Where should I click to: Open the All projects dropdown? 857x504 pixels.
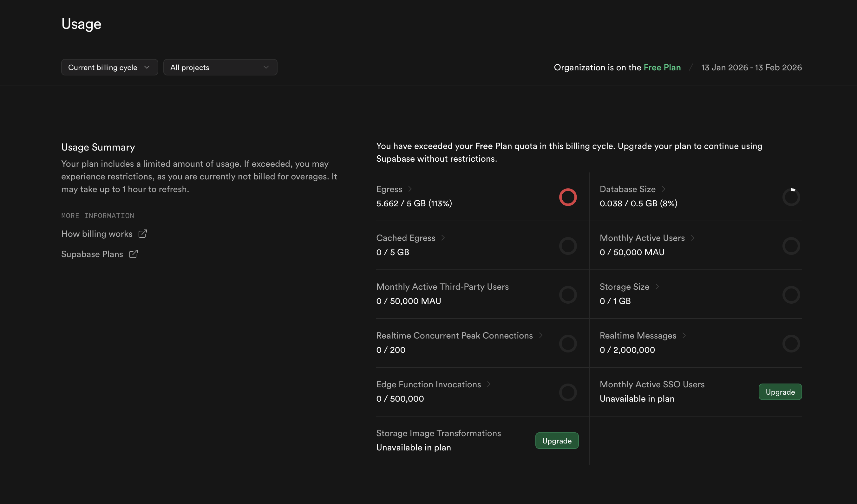coord(220,67)
